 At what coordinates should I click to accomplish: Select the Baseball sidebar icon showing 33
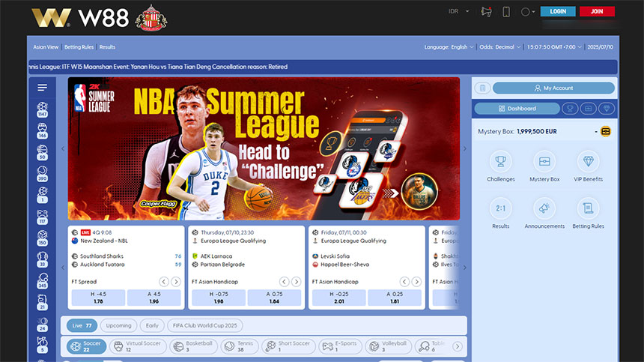point(42,259)
